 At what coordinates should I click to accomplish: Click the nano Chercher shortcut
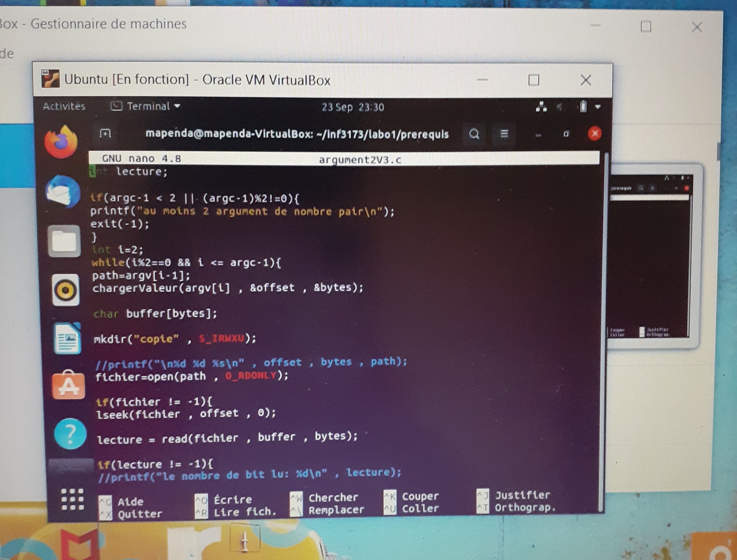click(324, 497)
